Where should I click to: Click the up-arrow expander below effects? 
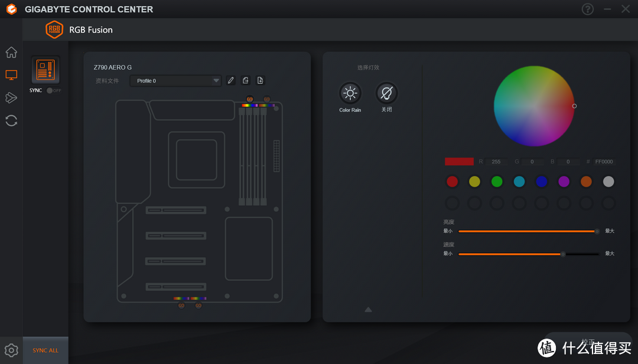368,310
